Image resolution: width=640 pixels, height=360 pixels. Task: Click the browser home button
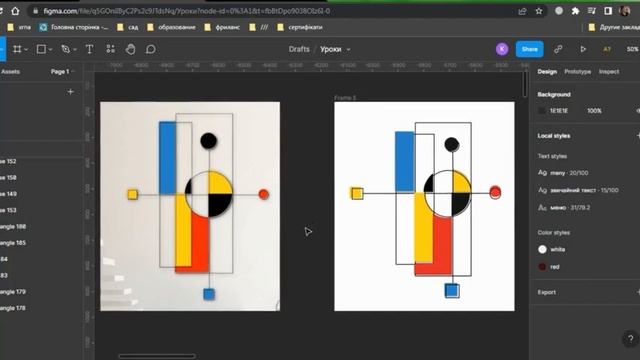click(x=15, y=11)
